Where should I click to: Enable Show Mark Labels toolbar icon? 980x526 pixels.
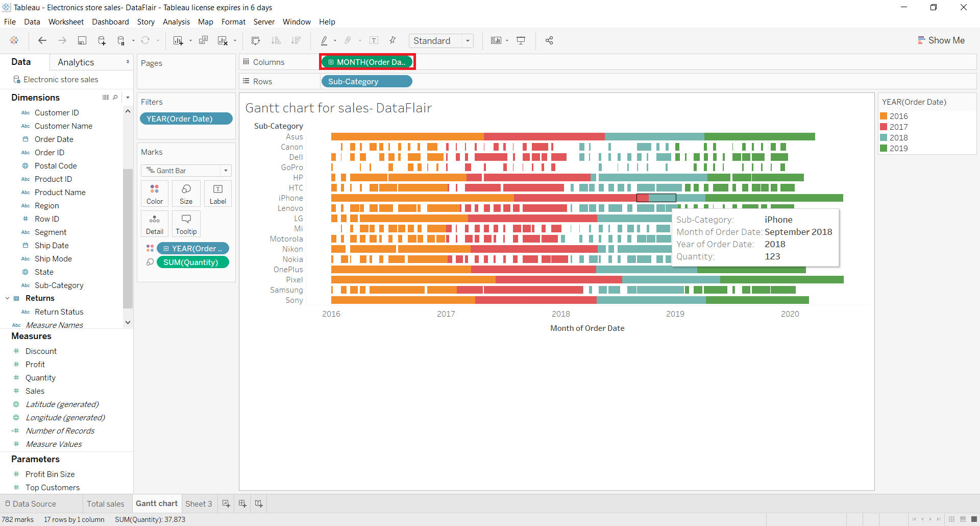(x=374, y=40)
